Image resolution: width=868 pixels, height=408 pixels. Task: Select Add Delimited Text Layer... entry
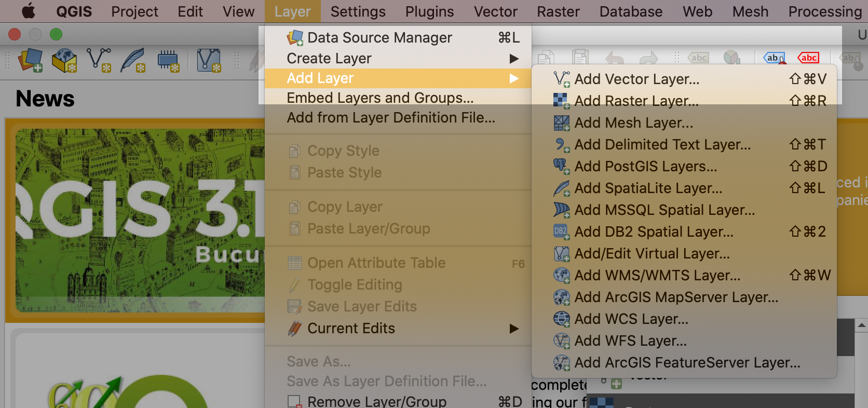(684, 145)
